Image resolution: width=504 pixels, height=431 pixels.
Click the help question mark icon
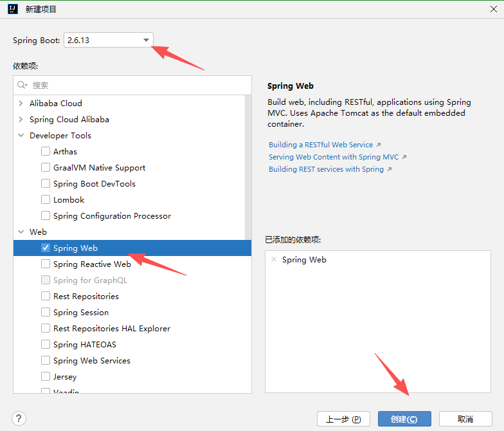coord(19,418)
